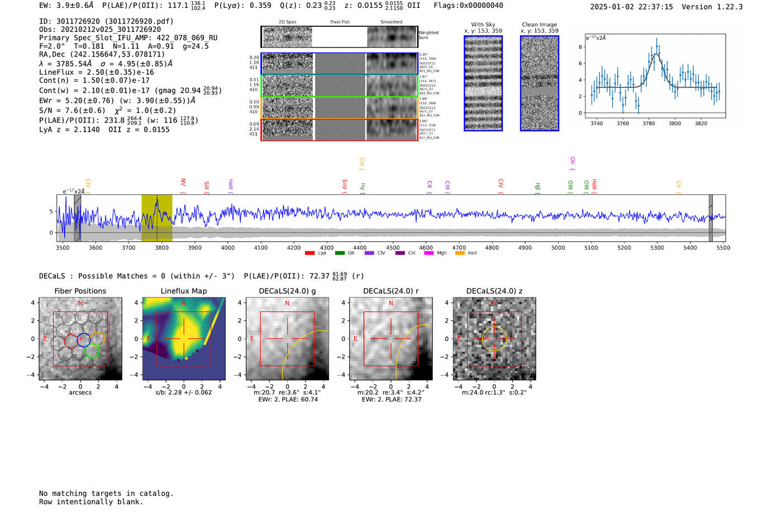Select the blue-bordered 2D spectrum fiber row

(x=339, y=64)
